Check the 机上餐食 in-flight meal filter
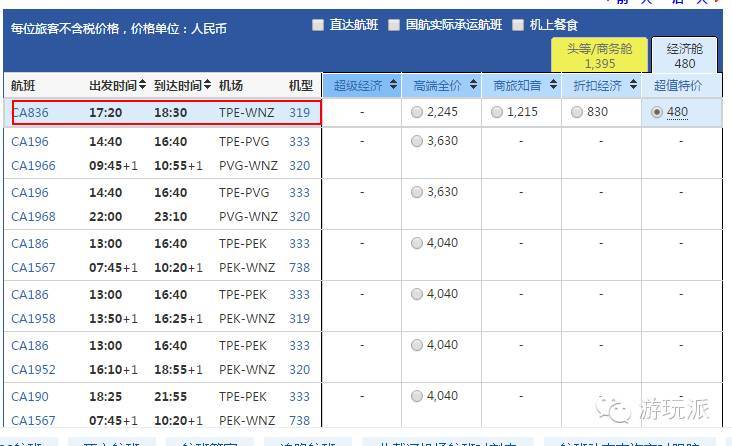The height and width of the screenshot is (446, 732). (x=518, y=25)
